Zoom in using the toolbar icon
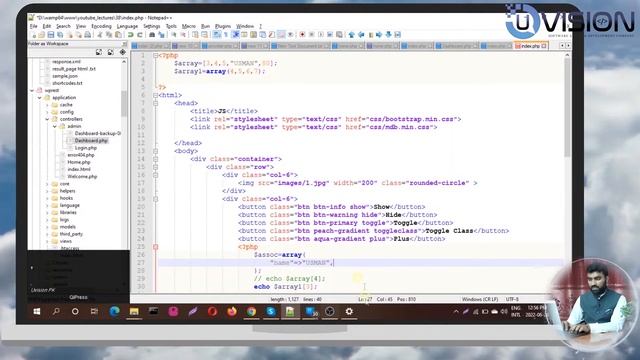Viewport: 640px width, 360px height. point(174,35)
